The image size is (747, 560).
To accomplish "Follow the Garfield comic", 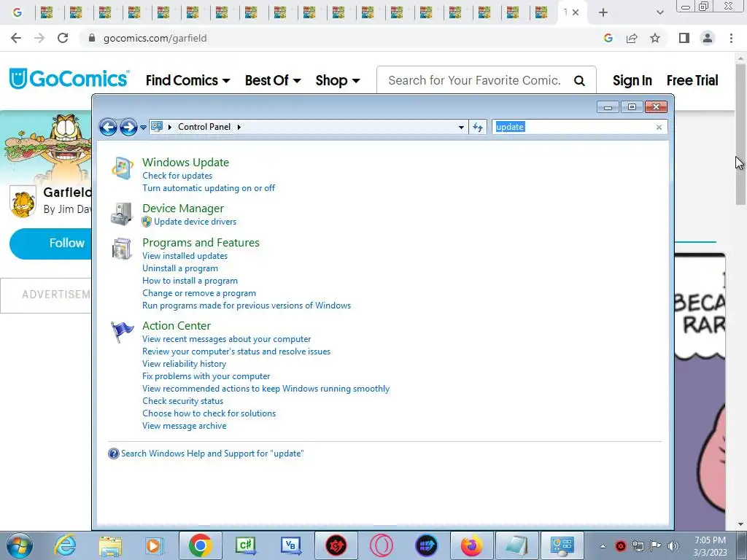I will [51, 244].
